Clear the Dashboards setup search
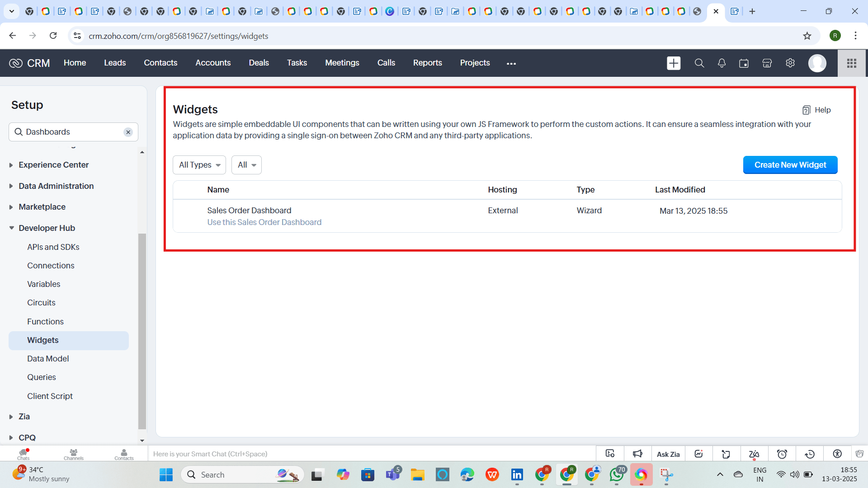The image size is (868, 488). (128, 132)
